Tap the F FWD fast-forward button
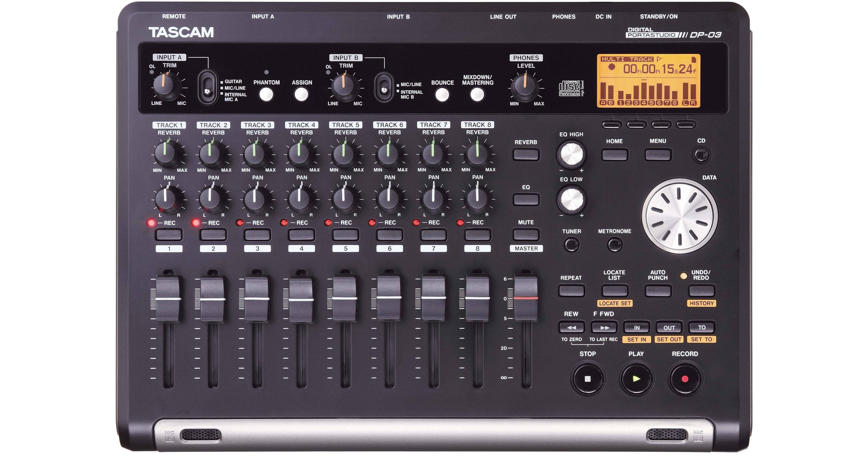Image resolution: width=868 pixels, height=456 pixels. click(604, 327)
